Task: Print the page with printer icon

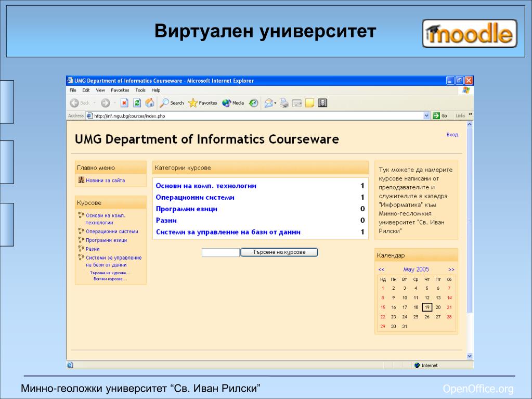Action: [x=284, y=103]
